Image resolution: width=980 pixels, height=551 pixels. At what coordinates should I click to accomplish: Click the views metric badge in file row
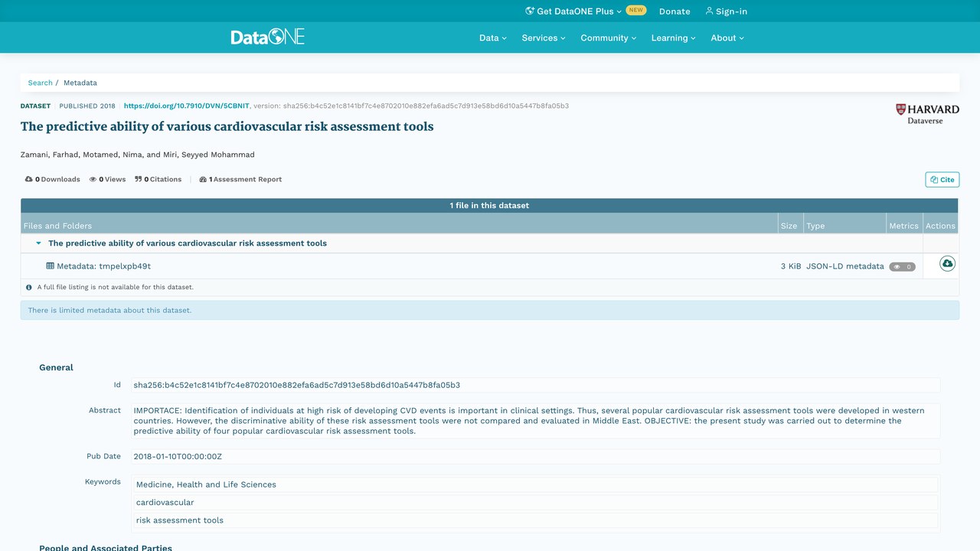point(902,267)
